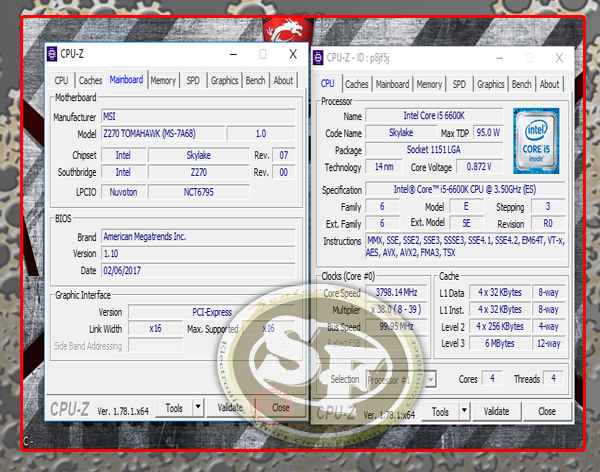
Task: Click the Close button in left CPU-Z window
Action: click(x=280, y=408)
